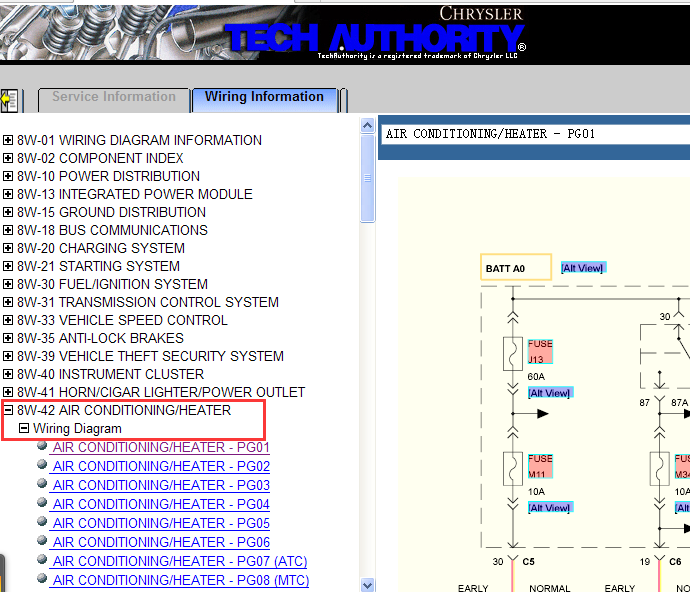Click the tree pane scrollbar thumb

click(367, 178)
